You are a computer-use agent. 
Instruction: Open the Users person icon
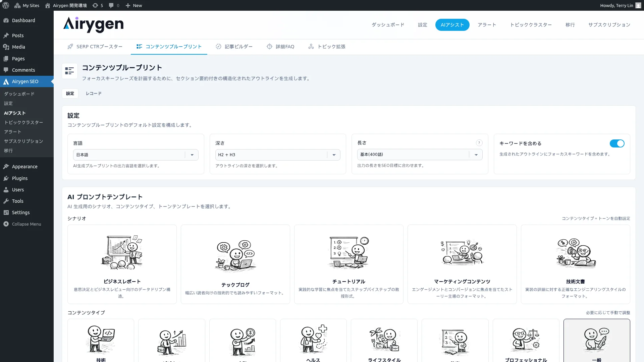coord(6,190)
